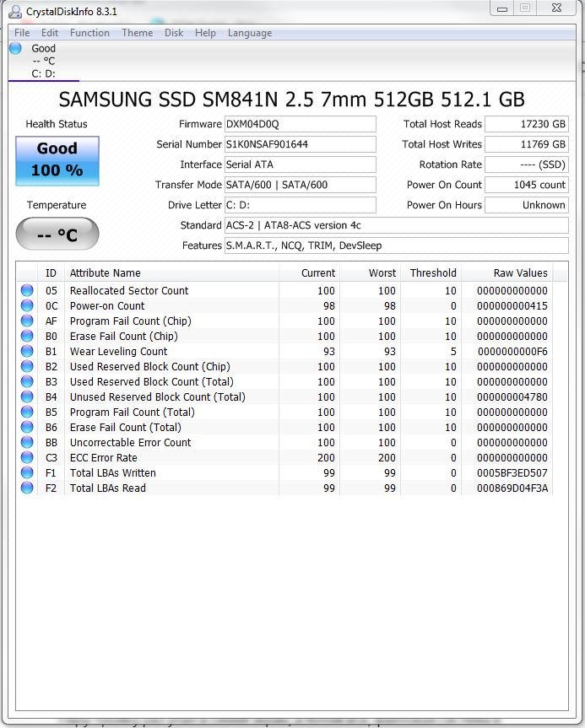
Task: Open the File menu
Action: 22,33
